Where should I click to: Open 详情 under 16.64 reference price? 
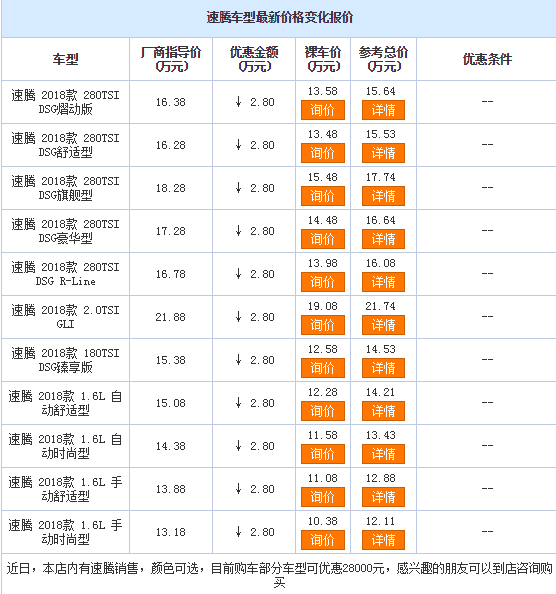click(383, 239)
